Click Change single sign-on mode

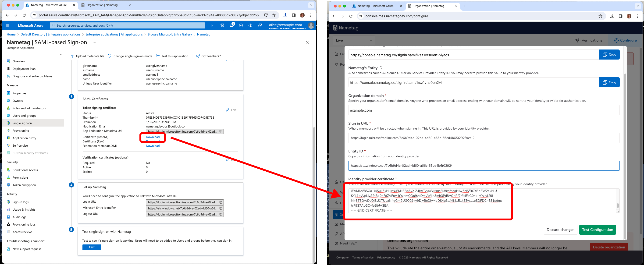130,56
